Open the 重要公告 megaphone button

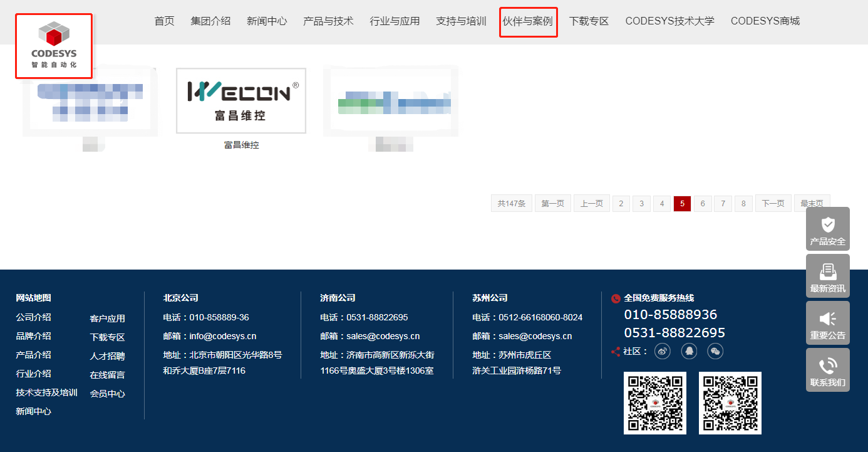click(x=828, y=323)
